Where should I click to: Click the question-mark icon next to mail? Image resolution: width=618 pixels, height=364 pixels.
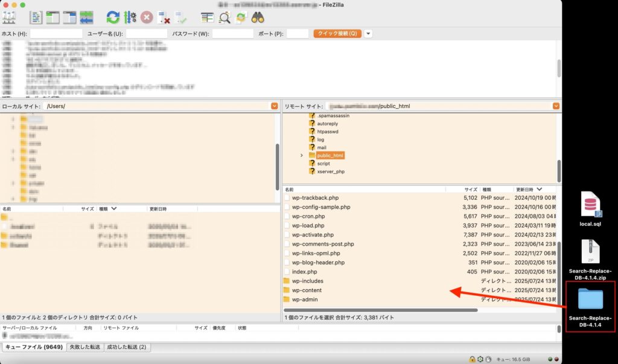312,147
